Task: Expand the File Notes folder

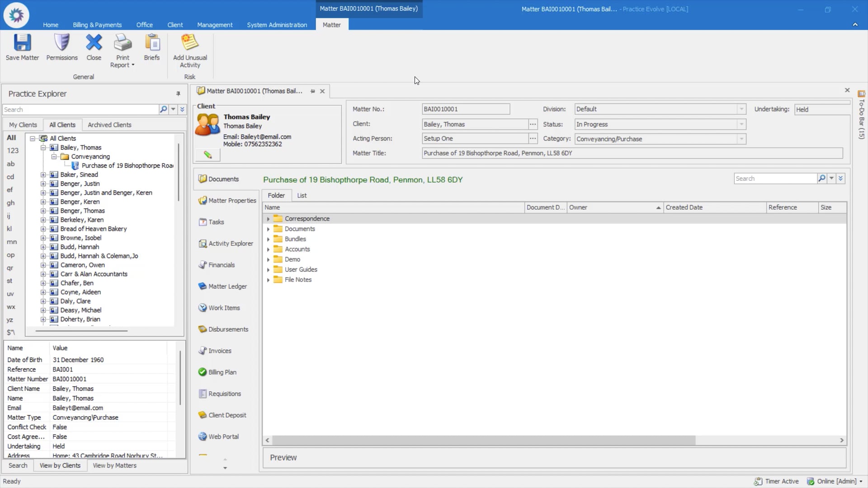Action: tap(268, 280)
